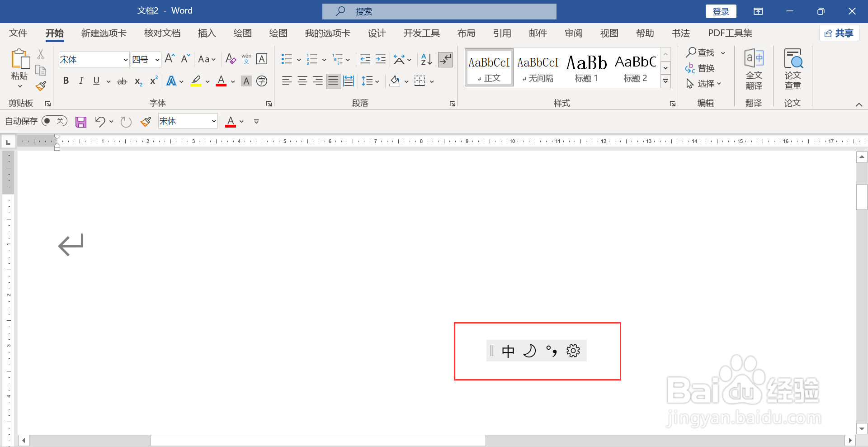Screen dimensions: 868x447
Task: Select the Format Painter brush in clipboard group
Action: pos(41,86)
